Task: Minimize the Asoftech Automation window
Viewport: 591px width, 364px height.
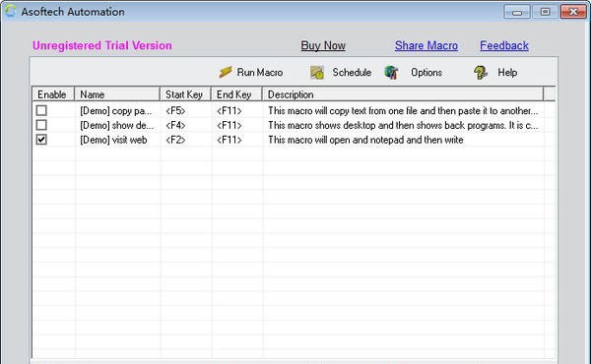Action: pos(517,12)
